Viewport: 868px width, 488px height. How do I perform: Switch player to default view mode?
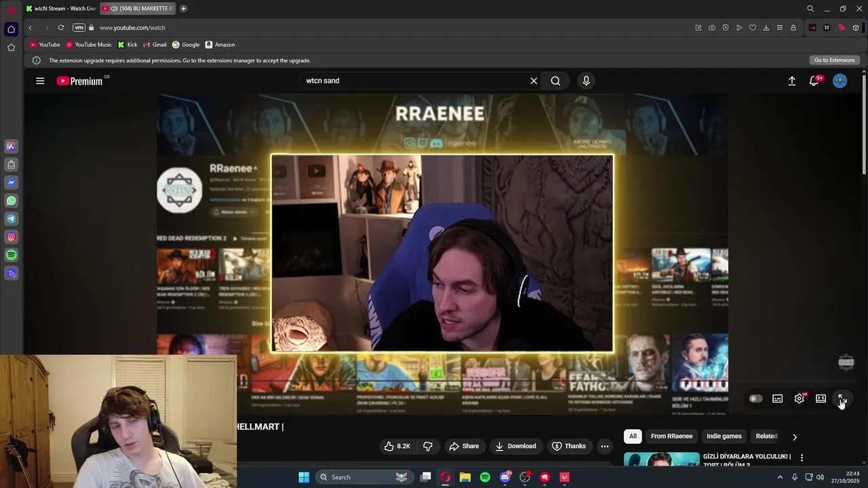pyautogui.click(x=821, y=399)
